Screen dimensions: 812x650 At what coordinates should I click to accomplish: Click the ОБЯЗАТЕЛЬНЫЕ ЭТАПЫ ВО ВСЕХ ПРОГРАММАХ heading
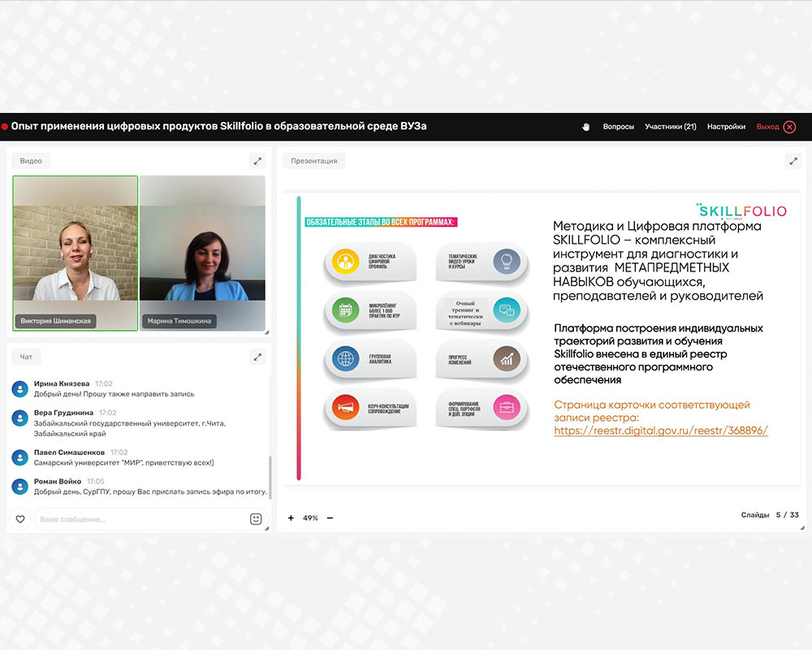pos(381,223)
